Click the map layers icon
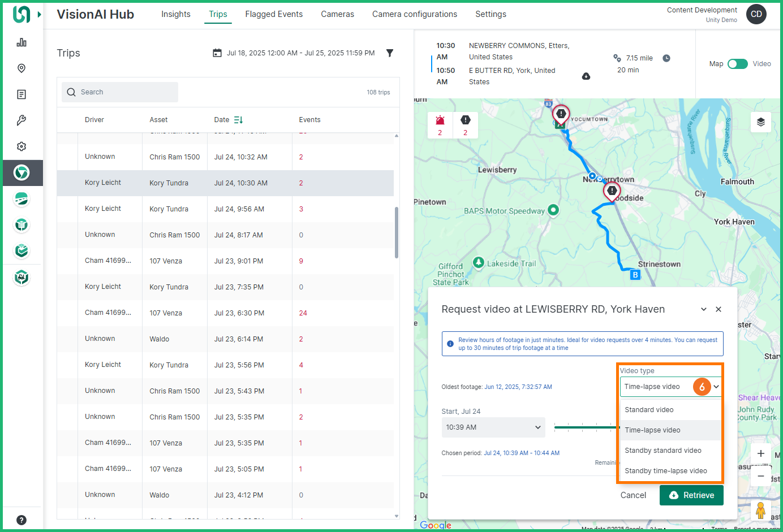 [760, 122]
